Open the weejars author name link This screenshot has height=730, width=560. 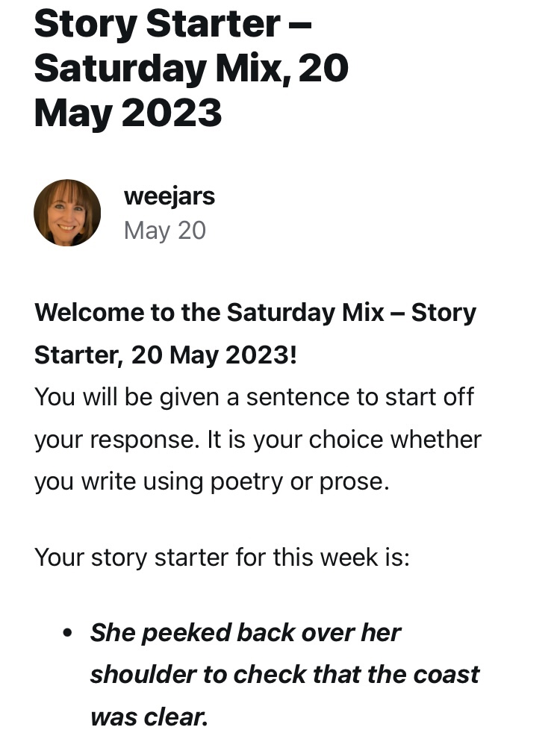click(169, 196)
